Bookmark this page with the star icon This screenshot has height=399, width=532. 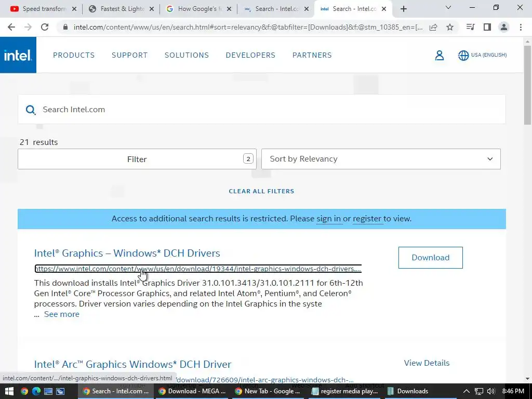[x=450, y=27]
